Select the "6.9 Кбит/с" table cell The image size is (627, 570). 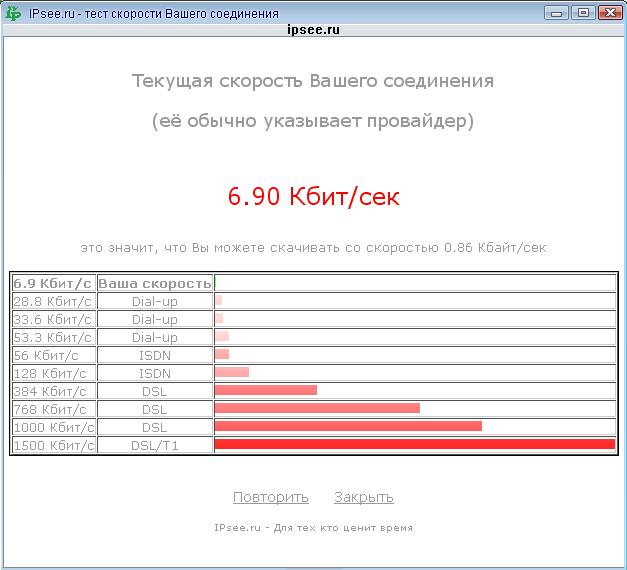53,283
